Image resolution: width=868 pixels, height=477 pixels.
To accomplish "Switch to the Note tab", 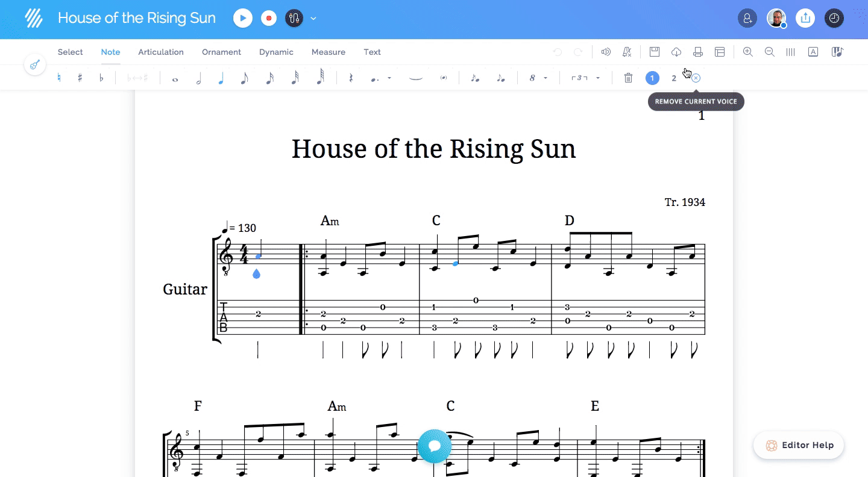I will 111,52.
